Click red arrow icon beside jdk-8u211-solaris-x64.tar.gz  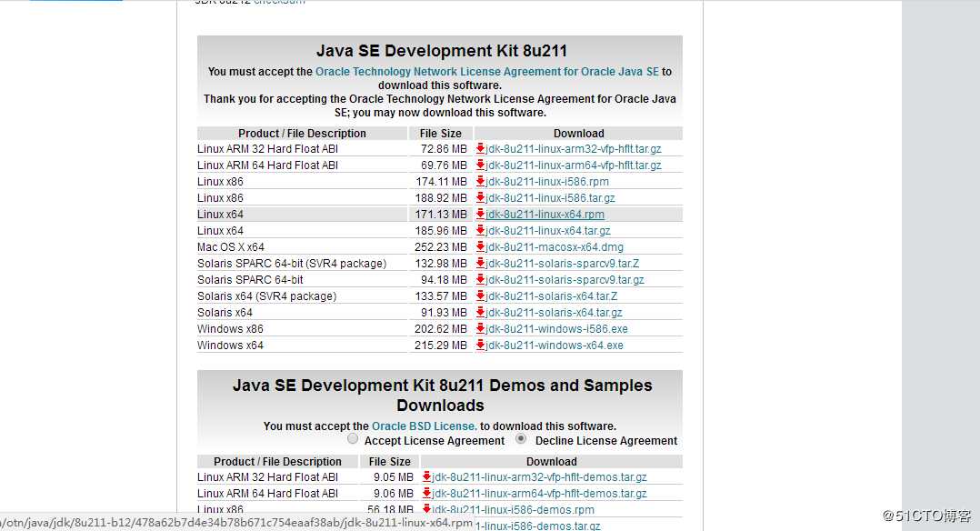[480, 312]
